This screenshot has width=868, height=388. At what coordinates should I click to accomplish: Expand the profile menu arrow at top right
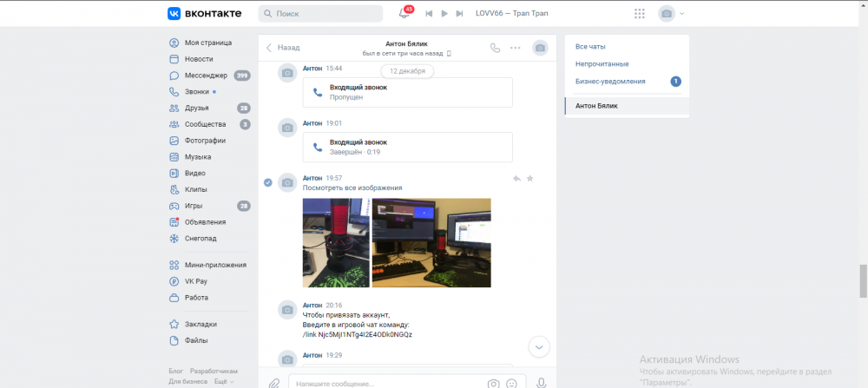[x=682, y=13]
